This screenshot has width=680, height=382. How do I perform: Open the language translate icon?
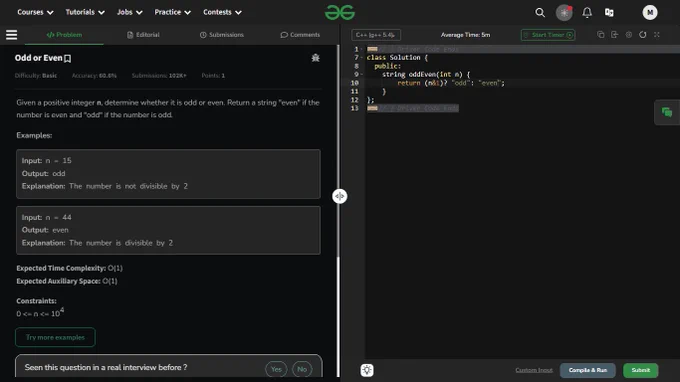pos(609,13)
